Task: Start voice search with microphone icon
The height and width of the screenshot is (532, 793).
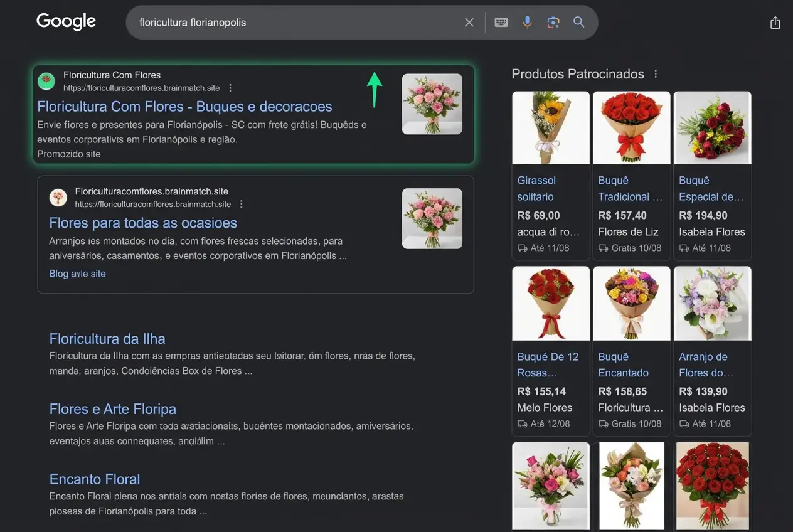Action: pyautogui.click(x=527, y=22)
